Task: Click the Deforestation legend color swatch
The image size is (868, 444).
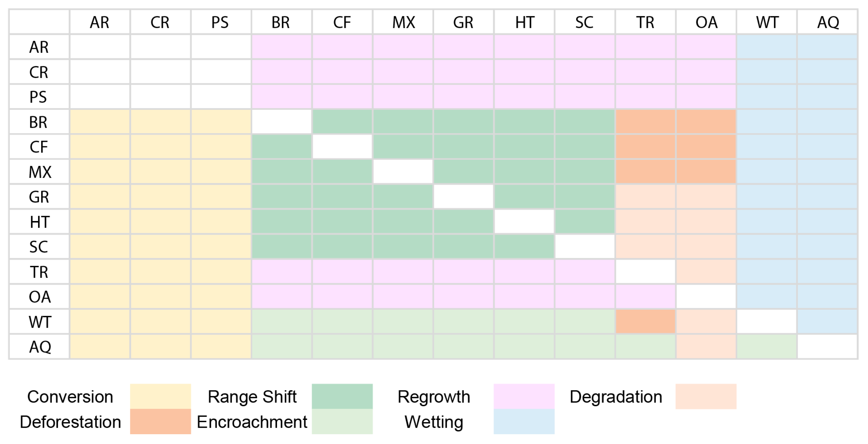Action: pyautogui.click(x=160, y=421)
